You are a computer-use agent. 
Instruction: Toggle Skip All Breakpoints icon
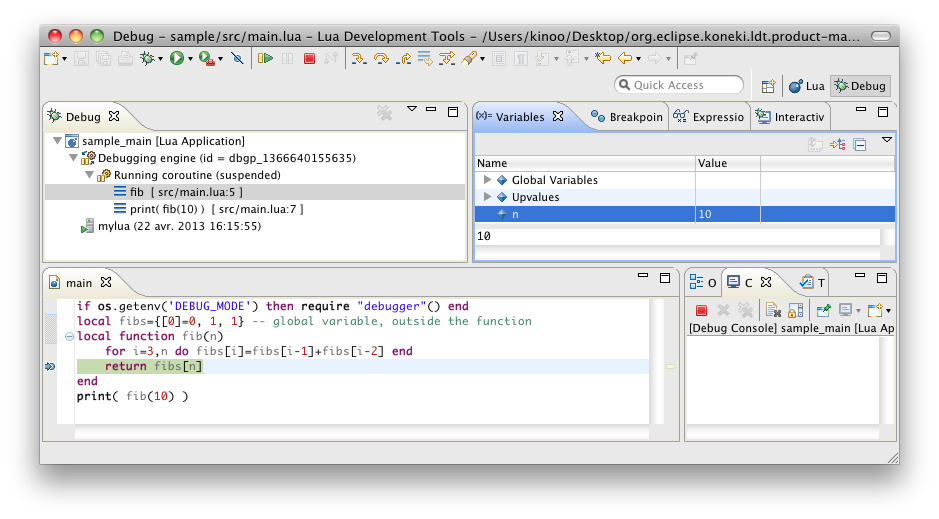tap(238, 59)
